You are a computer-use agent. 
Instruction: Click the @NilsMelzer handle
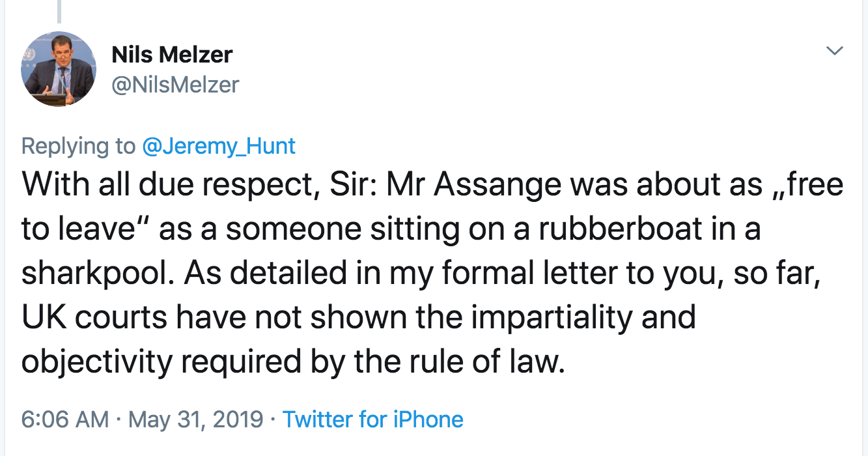tap(175, 85)
